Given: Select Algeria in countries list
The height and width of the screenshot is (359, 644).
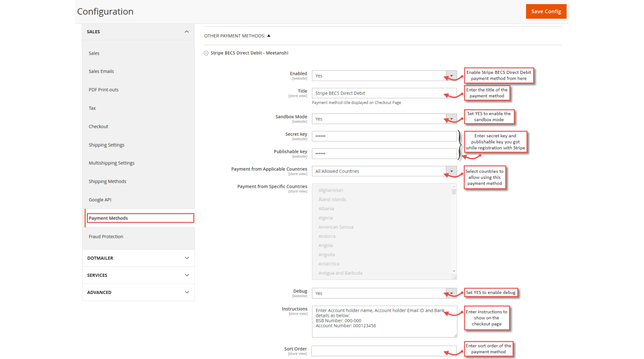Looking at the screenshot, I should click(326, 218).
